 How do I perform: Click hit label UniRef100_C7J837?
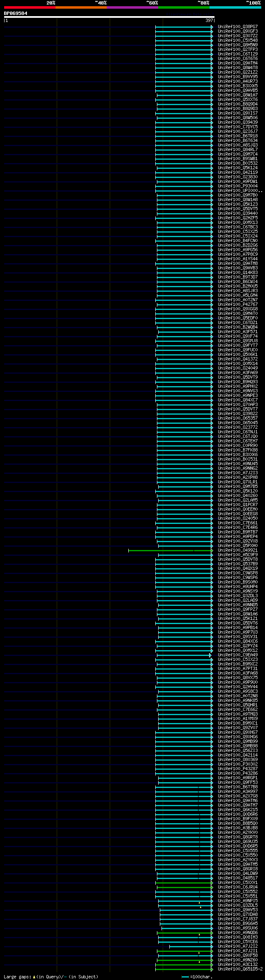[x=238, y=919]
